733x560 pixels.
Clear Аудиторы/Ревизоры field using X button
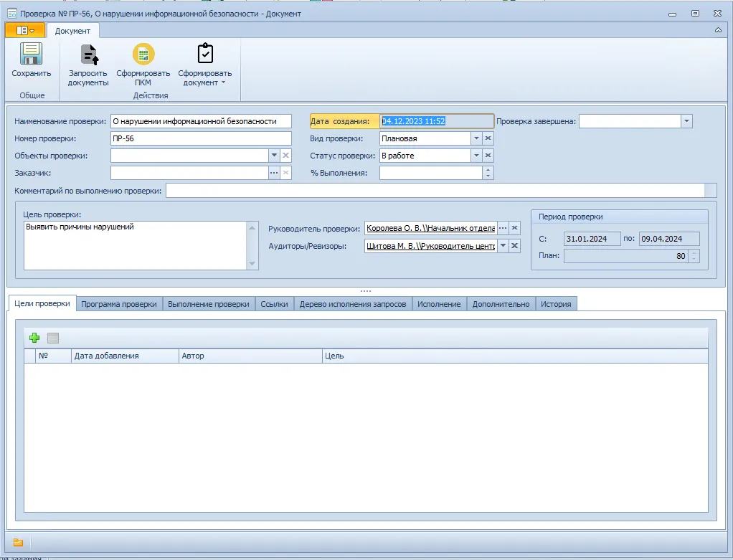pos(514,246)
